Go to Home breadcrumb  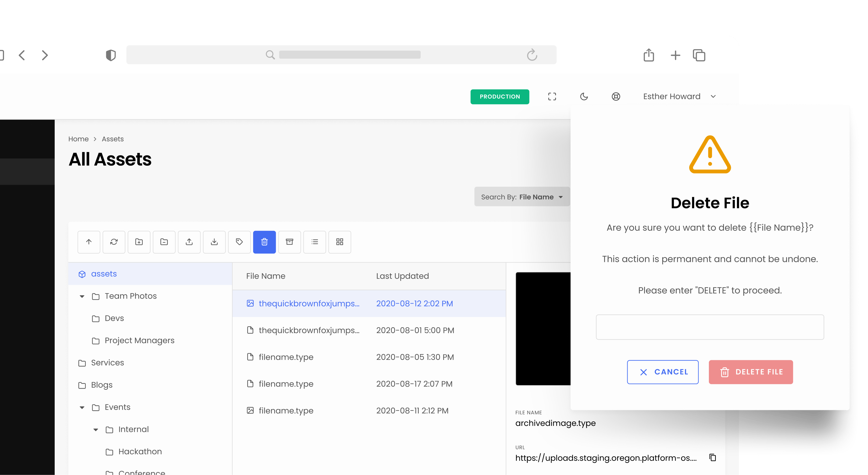pos(78,139)
